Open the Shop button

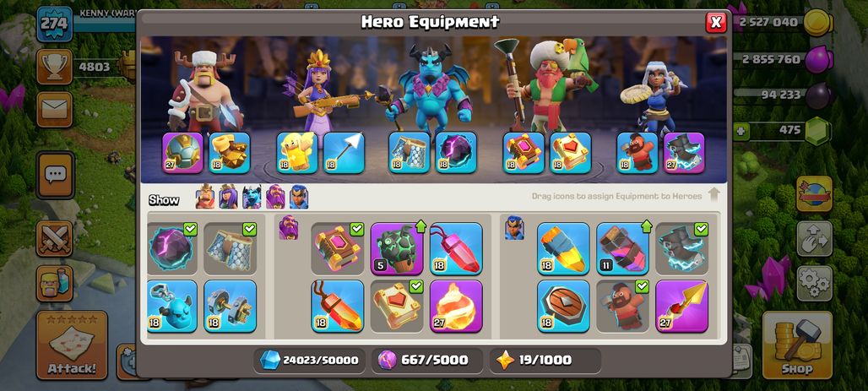[797, 345]
